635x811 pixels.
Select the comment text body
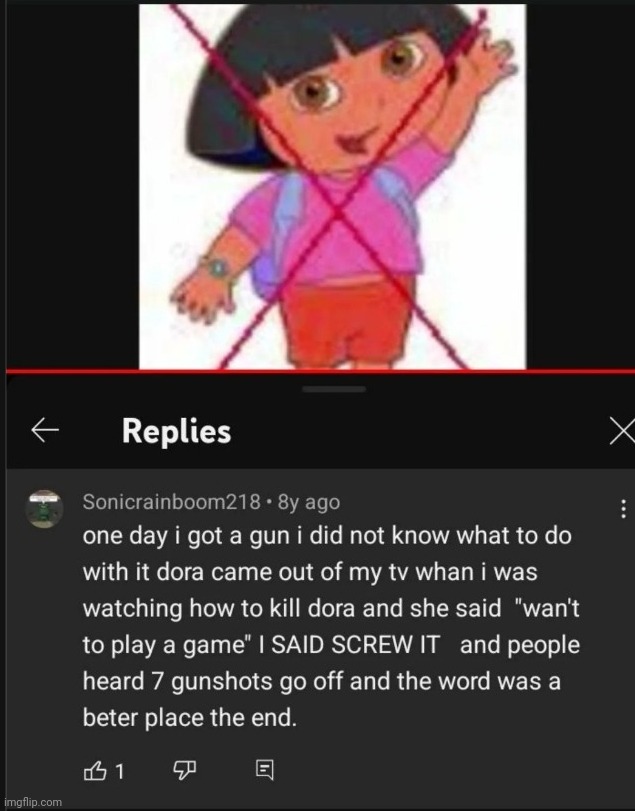click(331, 626)
